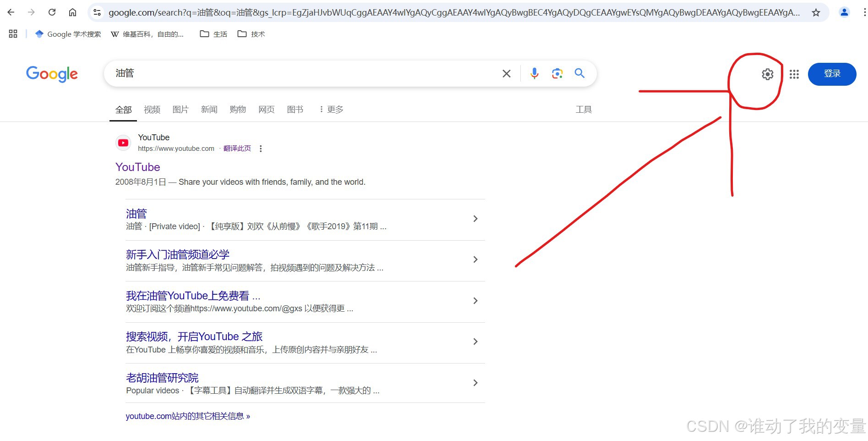Clear the search query with X
Image resolution: width=868 pixels, height=441 pixels.
coord(506,73)
